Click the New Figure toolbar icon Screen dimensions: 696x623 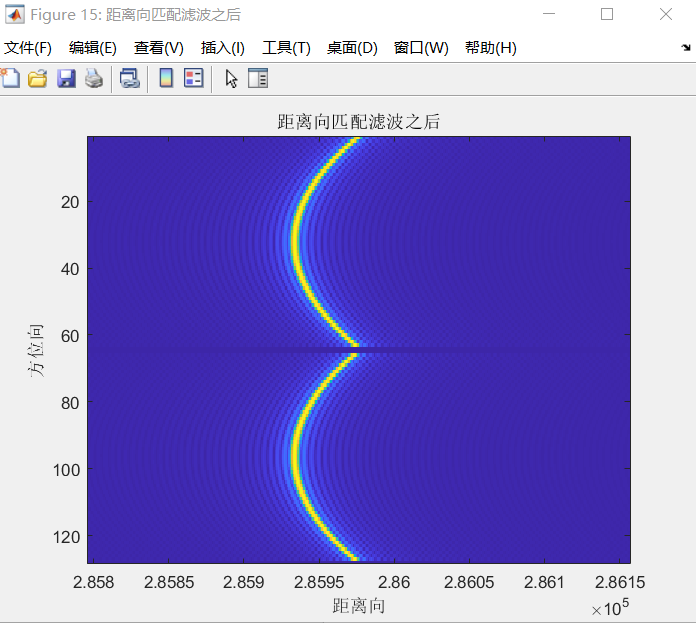point(10,79)
